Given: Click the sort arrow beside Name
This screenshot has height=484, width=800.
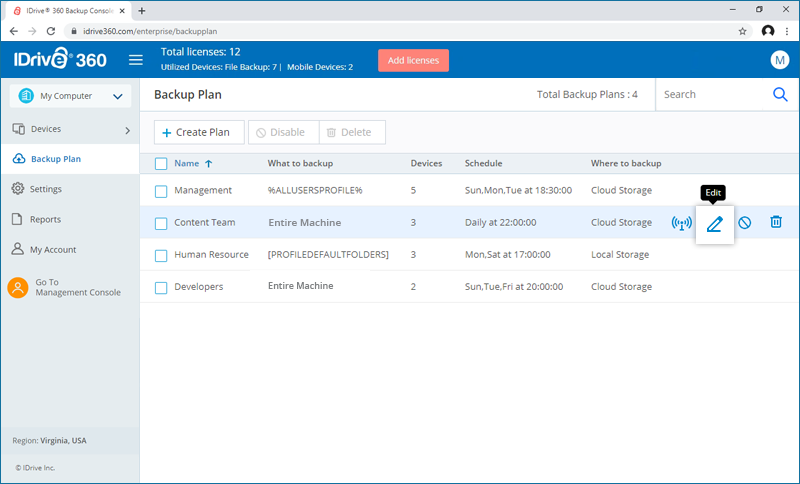Looking at the screenshot, I should pos(209,164).
